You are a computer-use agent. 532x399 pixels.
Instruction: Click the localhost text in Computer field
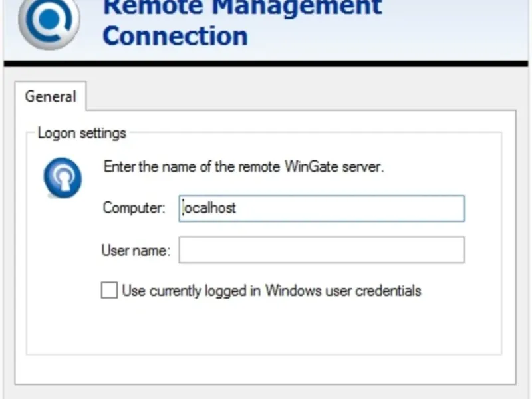coord(210,208)
